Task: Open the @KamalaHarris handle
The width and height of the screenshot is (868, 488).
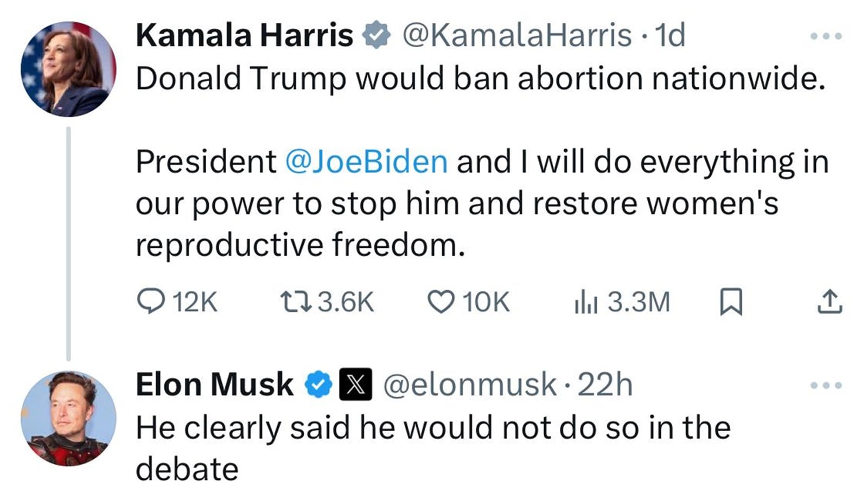Action: pos(516,36)
